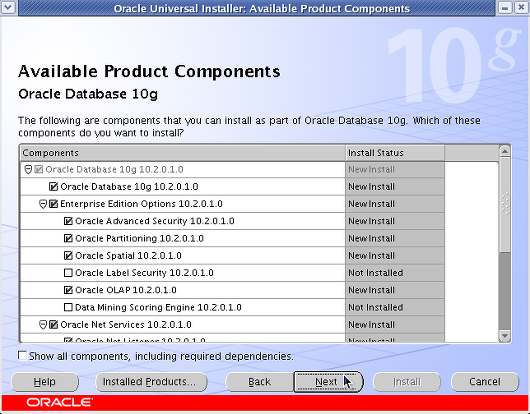Check Oracle Label Security component
530x414 pixels.
(68, 273)
